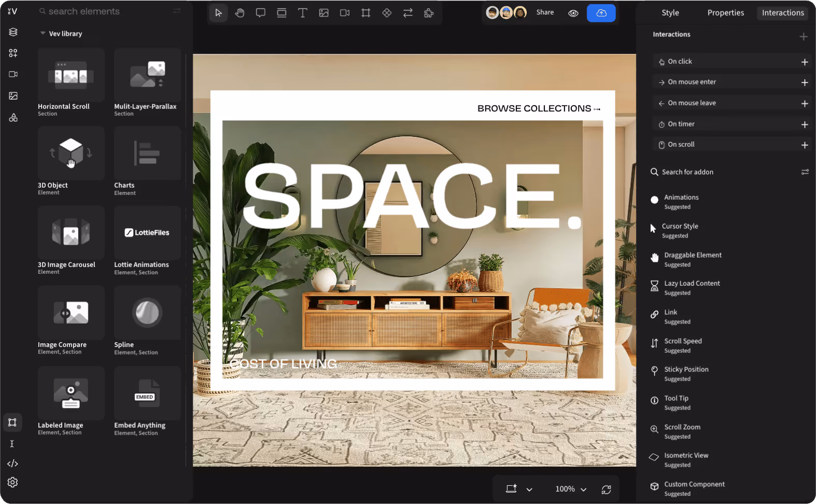Open the code editor icon
This screenshot has height=504, width=816.
pyautogui.click(x=13, y=464)
